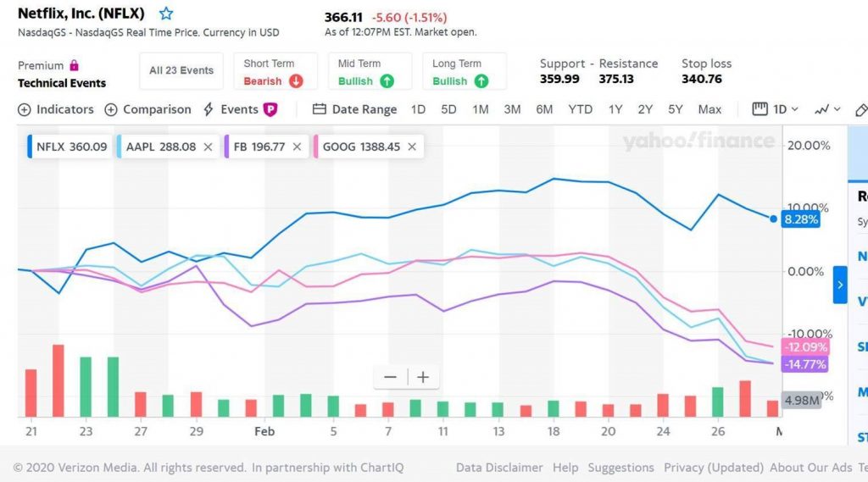Open All 23 Events button
Viewport: 868px width, 482px height.
[x=181, y=71]
